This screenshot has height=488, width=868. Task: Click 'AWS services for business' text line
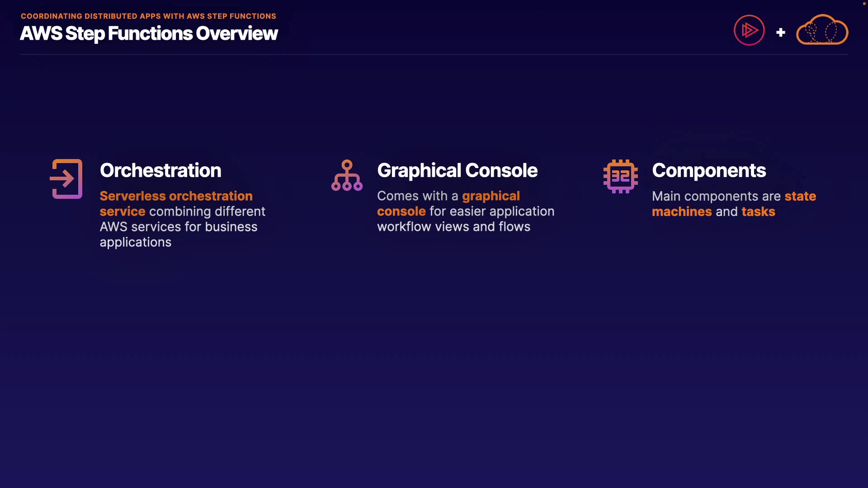click(179, 227)
